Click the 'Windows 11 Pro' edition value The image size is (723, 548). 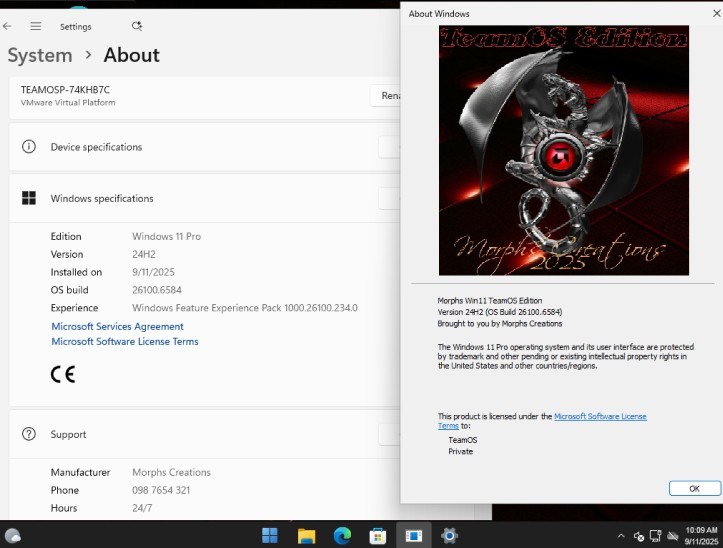point(166,236)
